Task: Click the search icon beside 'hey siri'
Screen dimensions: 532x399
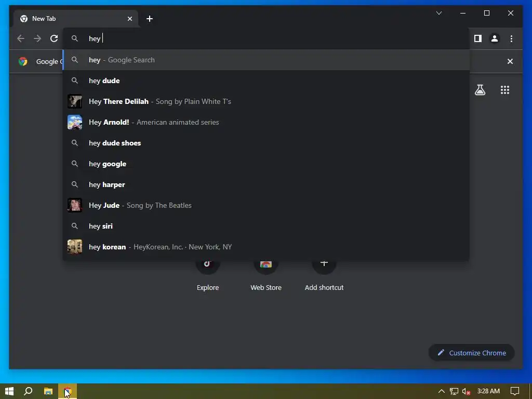Action: pos(75,226)
